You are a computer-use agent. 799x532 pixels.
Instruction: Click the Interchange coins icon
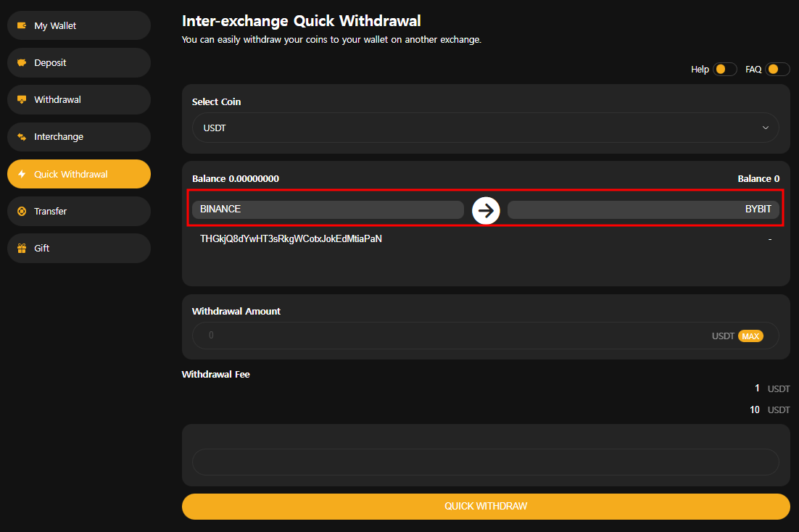coord(22,136)
